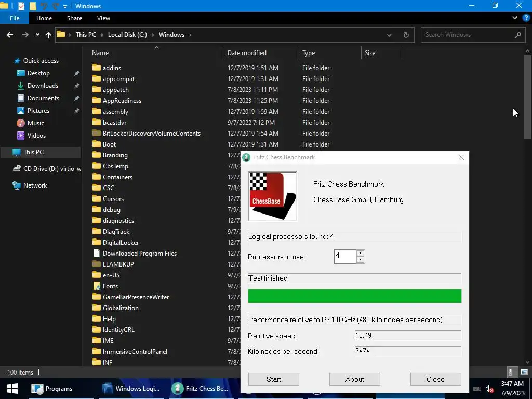
Task: Open the quick access toolbar customize dropdown
Action: [65, 6]
